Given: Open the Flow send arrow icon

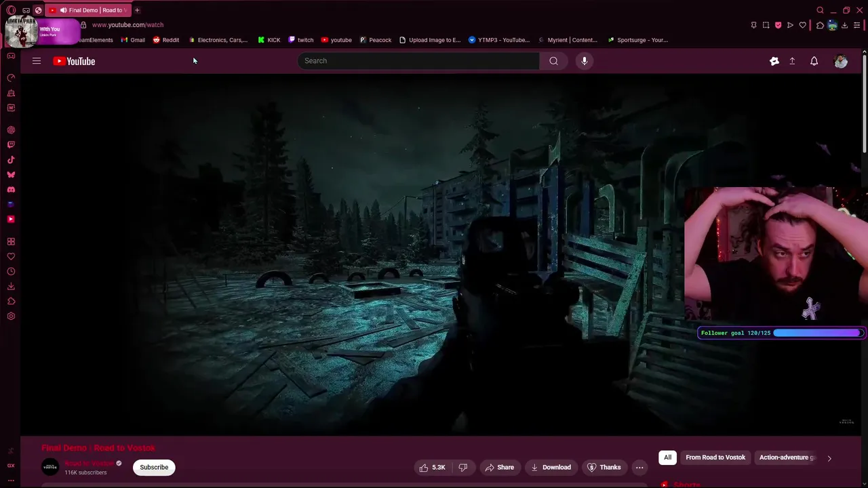Looking at the screenshot, I should 790,25.
